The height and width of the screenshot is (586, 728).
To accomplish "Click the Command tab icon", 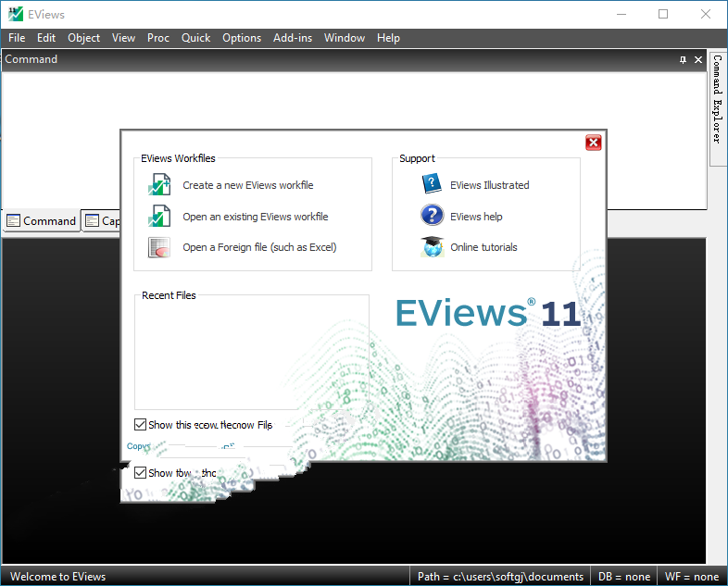I will pos(14,221).
